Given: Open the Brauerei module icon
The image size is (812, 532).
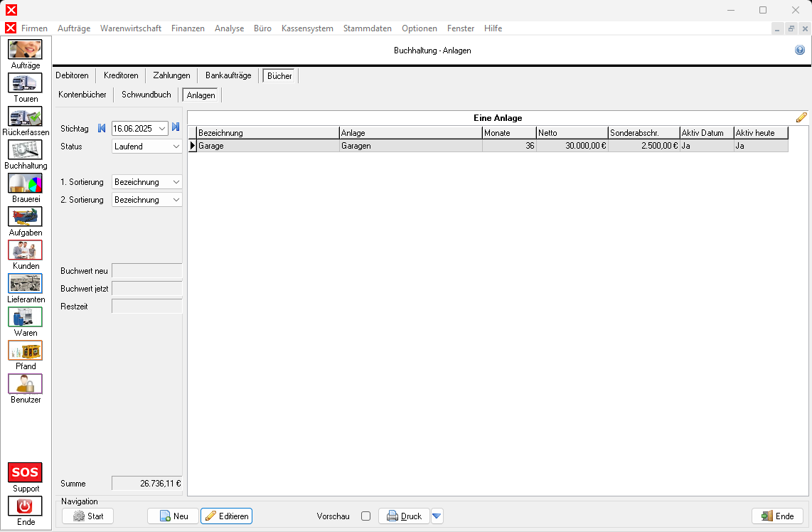Looking at the screenshot, I should (25, 183).
